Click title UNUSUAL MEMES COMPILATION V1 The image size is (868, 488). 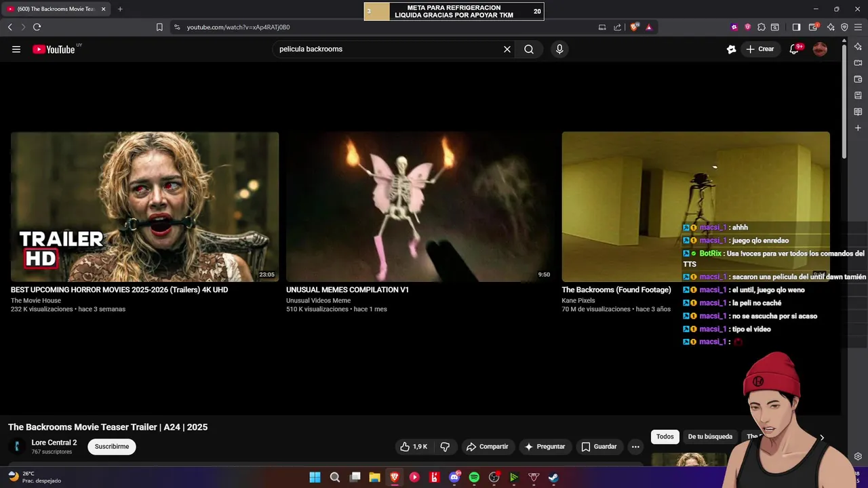pos(347,290)
